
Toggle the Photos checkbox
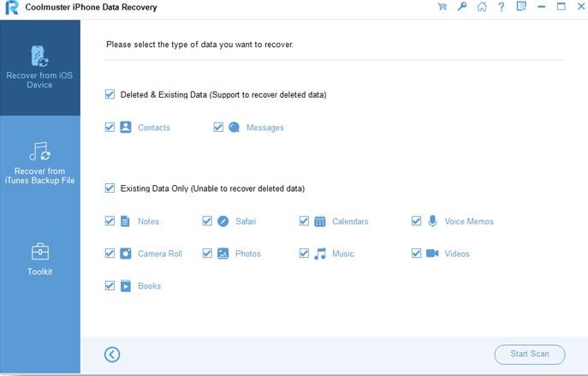[207, 254]
